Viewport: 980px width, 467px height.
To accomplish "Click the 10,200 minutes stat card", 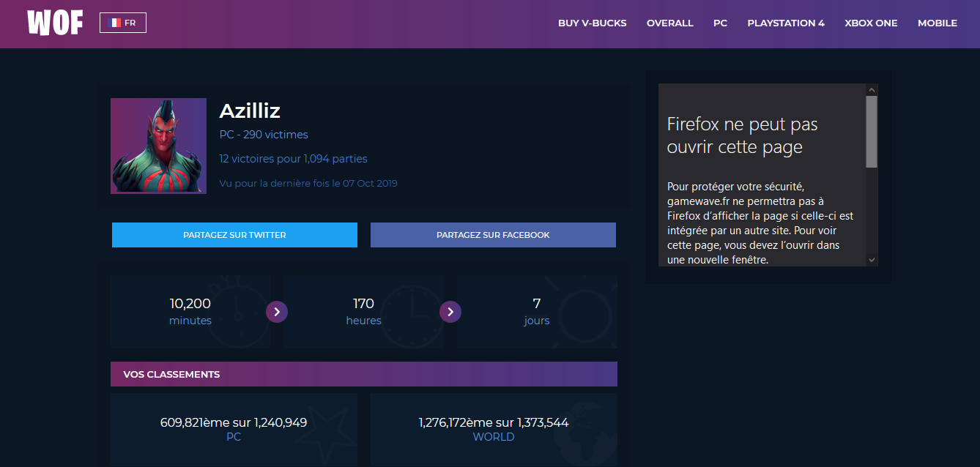I will coord(190,312).
